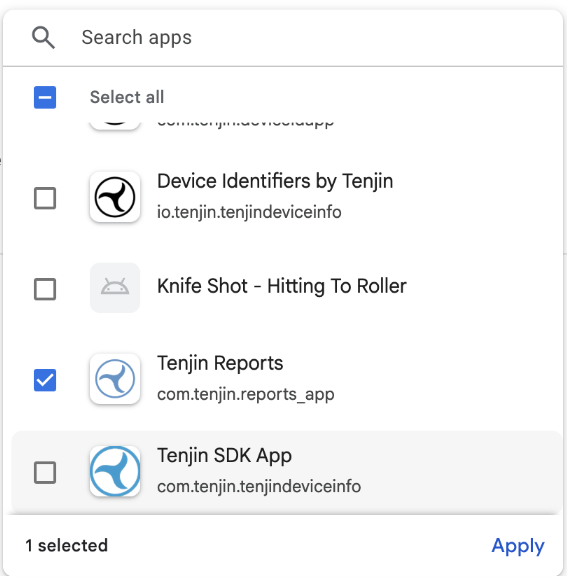The height and width of the screenshot is (577, 567).
Task: Click the Device Identifiers by Tenjin app icon
Action: click(115, 197)
